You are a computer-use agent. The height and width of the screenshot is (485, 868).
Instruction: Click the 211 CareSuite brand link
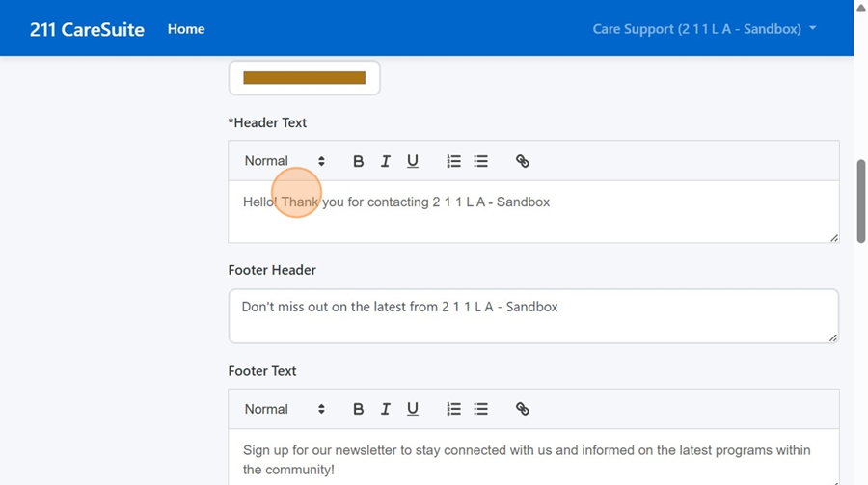coord(87,29)
